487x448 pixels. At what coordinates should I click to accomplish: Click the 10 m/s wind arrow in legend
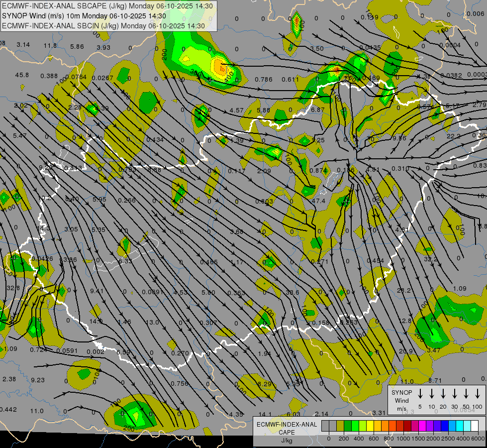(432, 394)
